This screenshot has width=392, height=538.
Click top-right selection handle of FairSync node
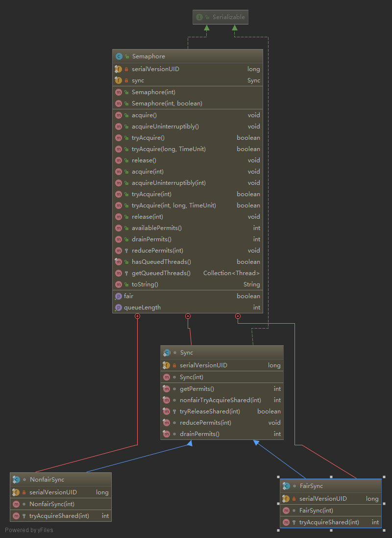click(384, 477)
